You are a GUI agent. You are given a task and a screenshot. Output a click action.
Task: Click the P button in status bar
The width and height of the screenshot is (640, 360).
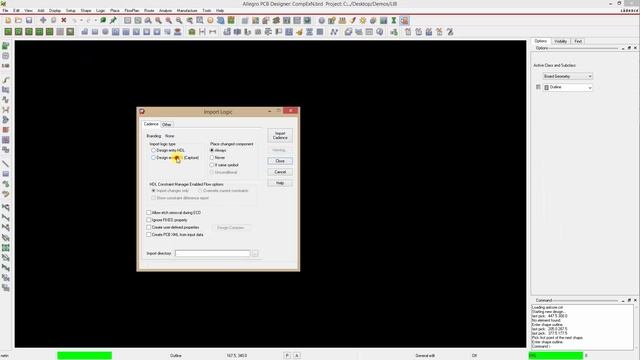tap(287, 356)
